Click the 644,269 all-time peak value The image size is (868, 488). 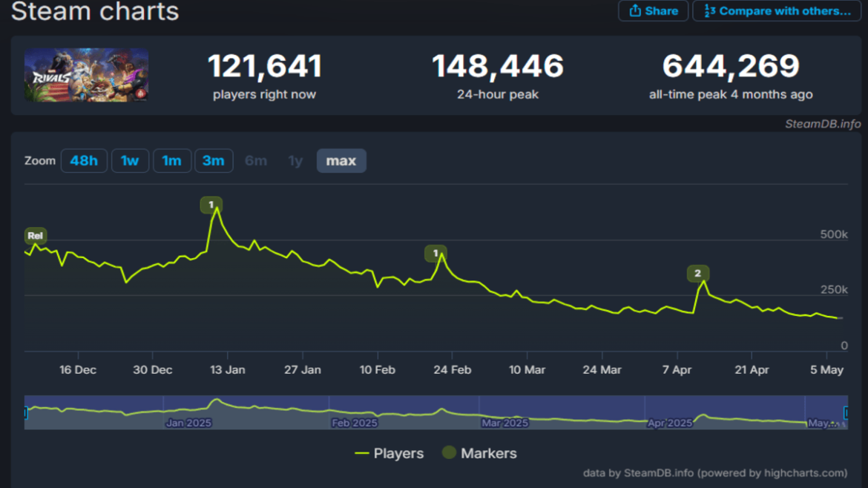(x=731, y=67)
